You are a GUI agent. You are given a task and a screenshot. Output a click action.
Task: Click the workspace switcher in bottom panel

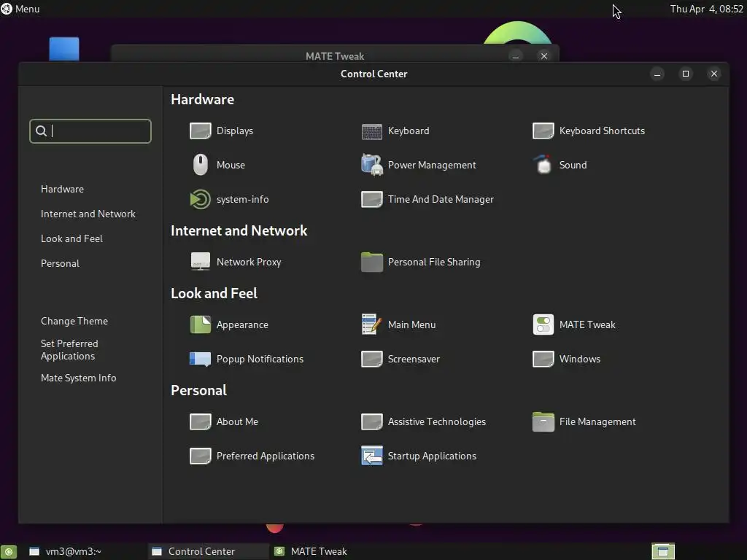(x=662, y=551)
